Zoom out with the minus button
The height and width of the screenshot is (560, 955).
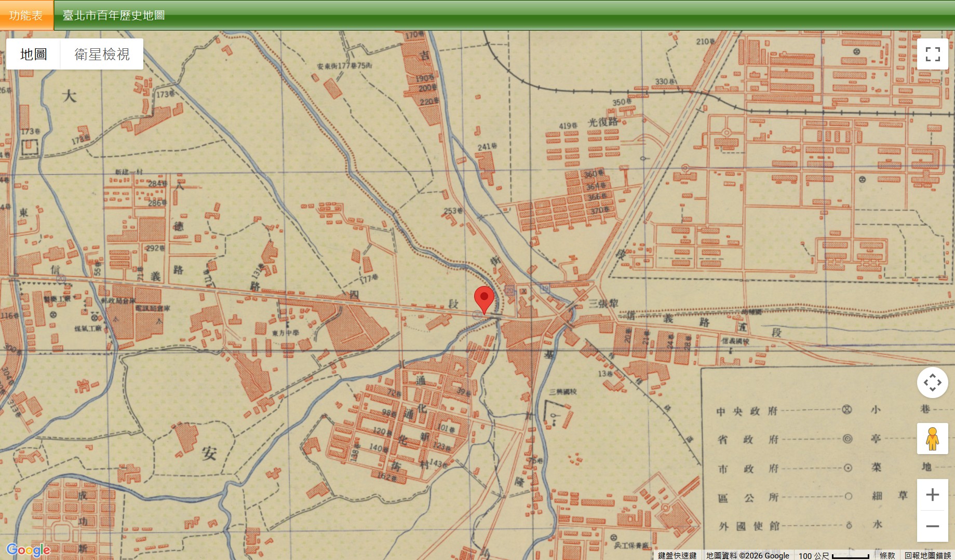(x=932, y=526)
